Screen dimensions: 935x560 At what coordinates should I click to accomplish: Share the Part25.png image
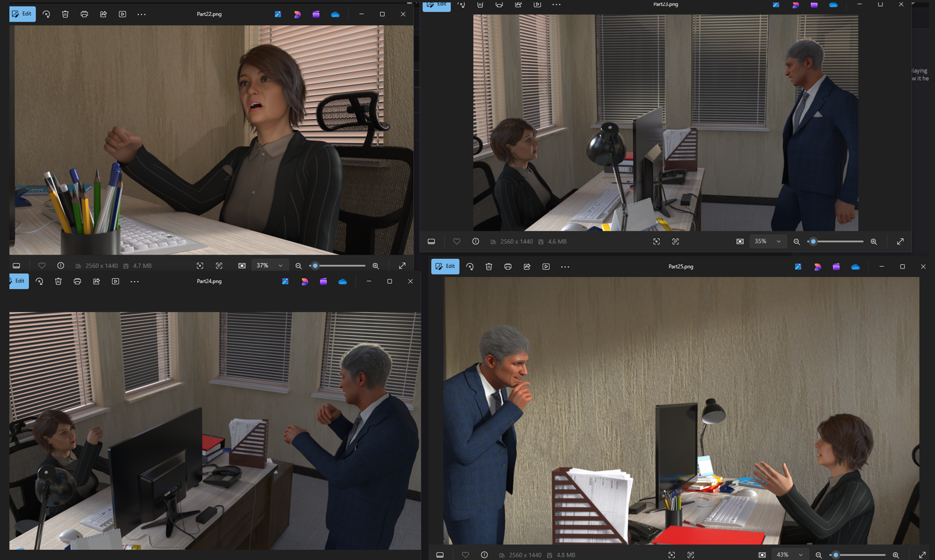click(527, 267)
